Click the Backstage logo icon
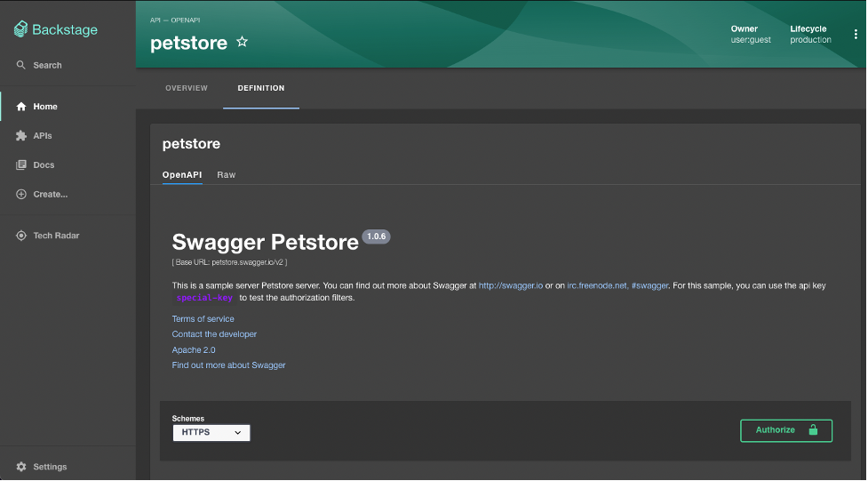Viewport: 868px width, 481px height. 20,29
